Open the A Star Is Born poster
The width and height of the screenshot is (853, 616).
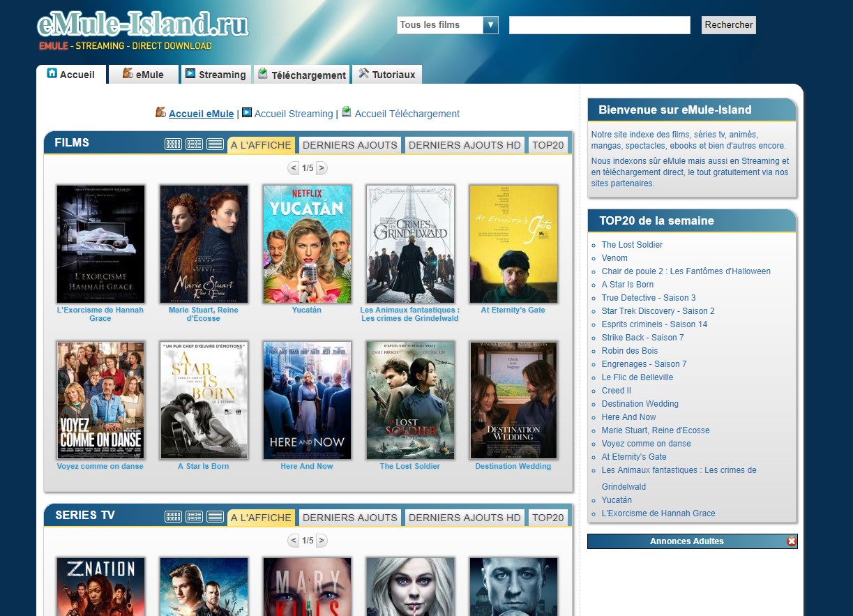204,400
